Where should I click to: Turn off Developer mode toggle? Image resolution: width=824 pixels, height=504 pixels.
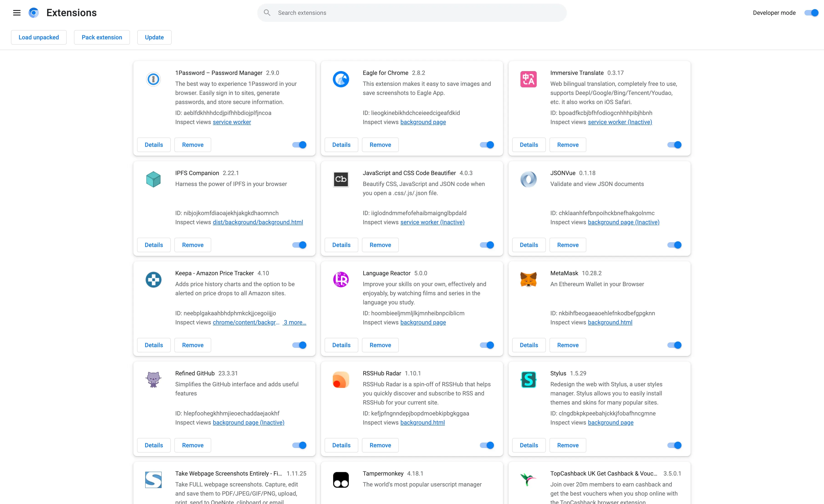[x=811, y=13]
